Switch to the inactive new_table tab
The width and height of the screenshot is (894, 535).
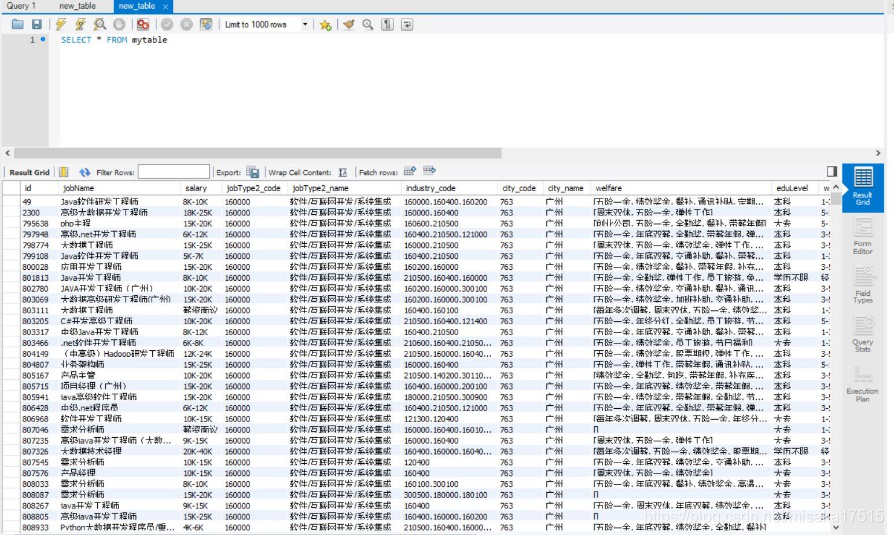click(78, 6)
